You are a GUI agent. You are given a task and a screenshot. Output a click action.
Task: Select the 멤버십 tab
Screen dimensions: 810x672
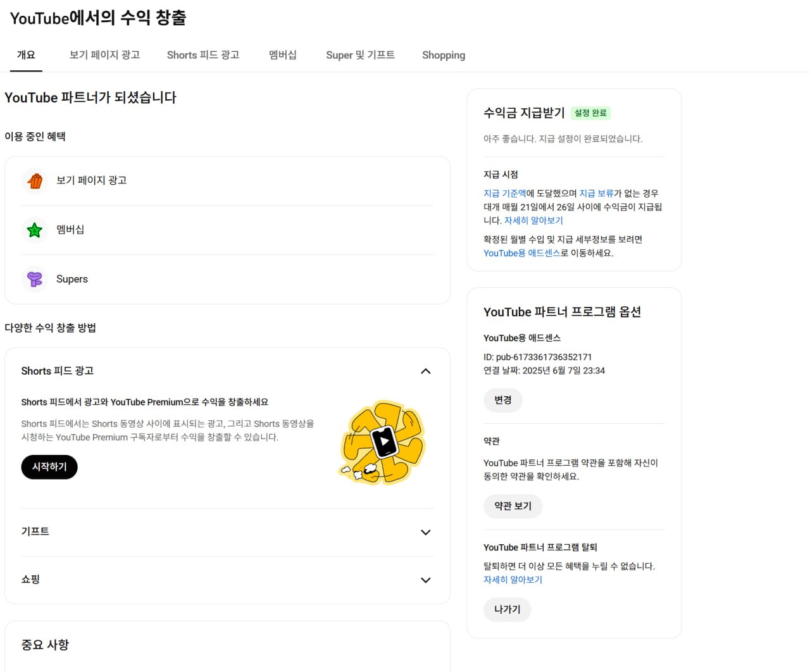282,55
